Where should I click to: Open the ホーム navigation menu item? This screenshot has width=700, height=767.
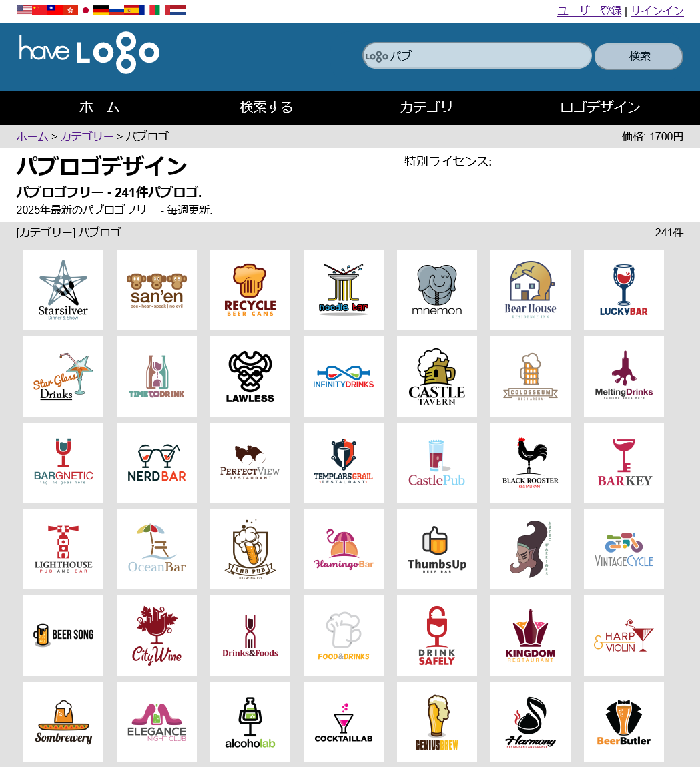coord(99,107)
